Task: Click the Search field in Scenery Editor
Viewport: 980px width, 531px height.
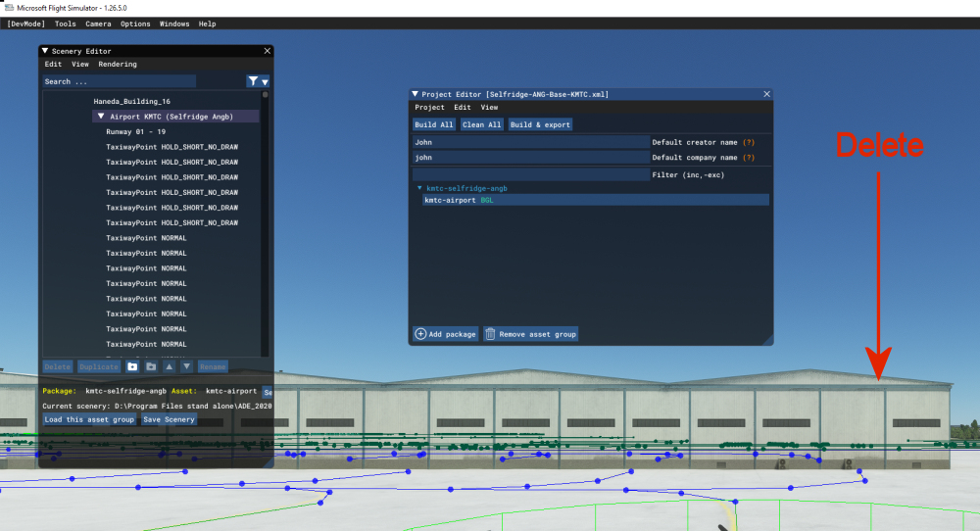Action: 119,82
